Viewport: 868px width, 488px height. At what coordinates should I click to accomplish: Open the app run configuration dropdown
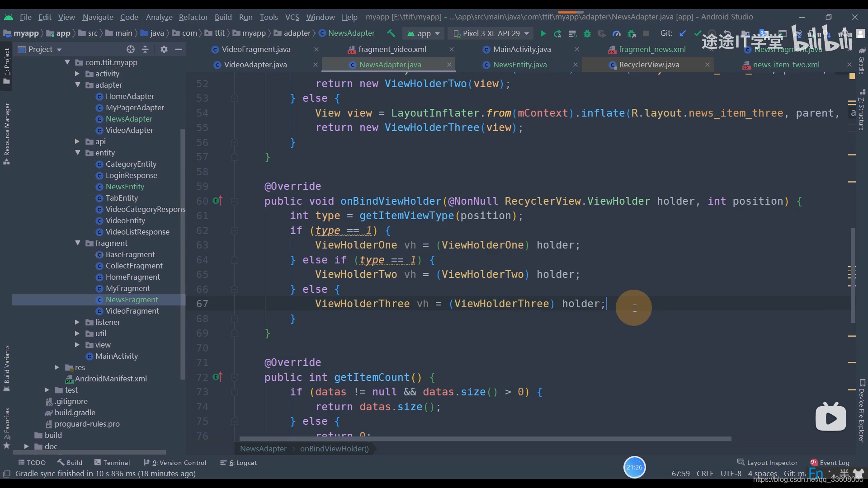(424, 33)
